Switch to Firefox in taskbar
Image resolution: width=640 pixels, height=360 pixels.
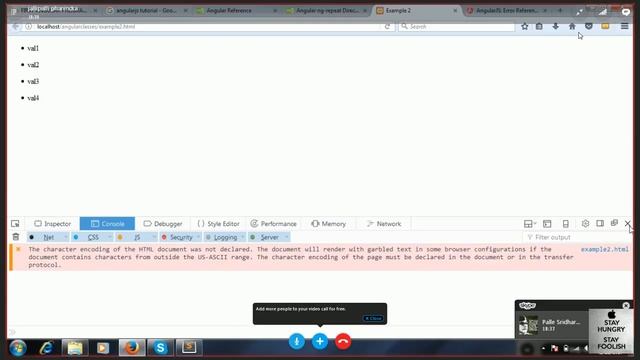pos(132,348)
